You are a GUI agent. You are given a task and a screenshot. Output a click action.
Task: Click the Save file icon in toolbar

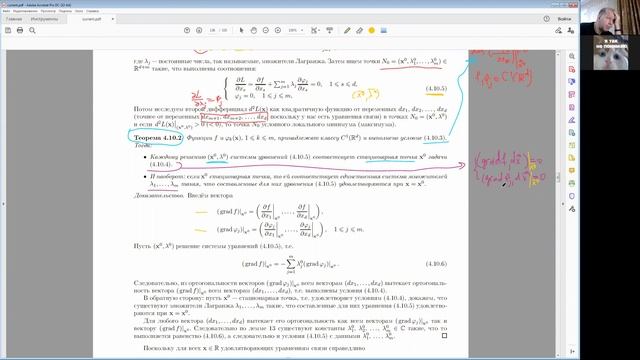[8, 30]
